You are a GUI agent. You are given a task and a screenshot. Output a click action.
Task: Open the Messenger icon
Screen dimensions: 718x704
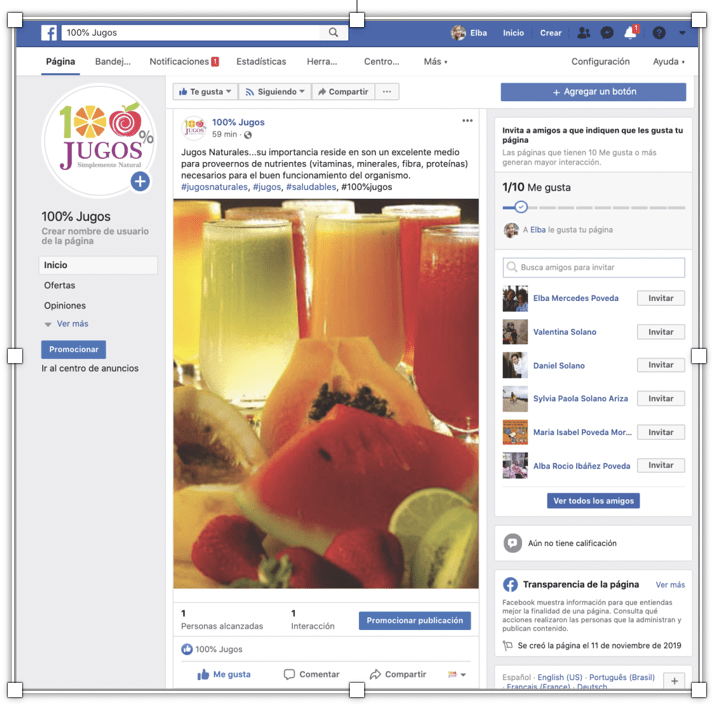607,33
